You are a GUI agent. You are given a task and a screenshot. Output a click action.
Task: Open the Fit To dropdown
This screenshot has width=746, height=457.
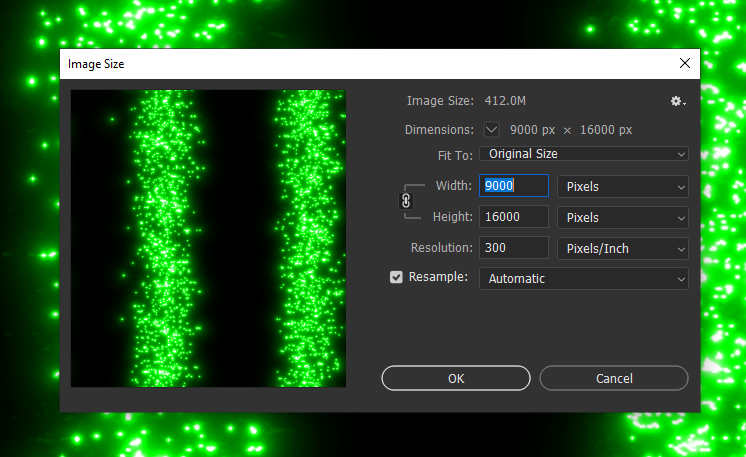(584, 154)
